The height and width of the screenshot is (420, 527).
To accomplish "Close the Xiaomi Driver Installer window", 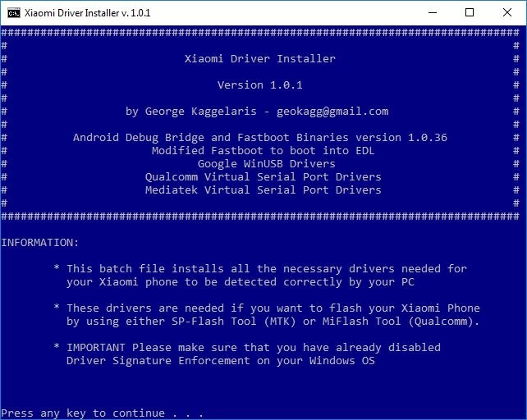I will coord(507,13).
